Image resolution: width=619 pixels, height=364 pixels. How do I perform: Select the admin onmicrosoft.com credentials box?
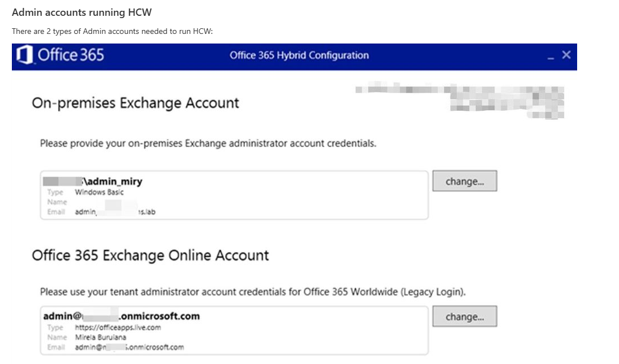click(x=234, y=331)
